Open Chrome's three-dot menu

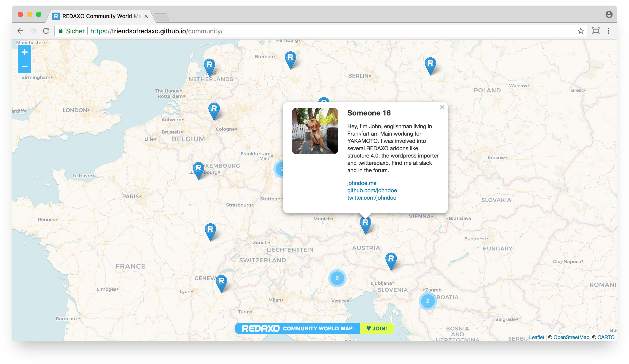pos(609,31)
